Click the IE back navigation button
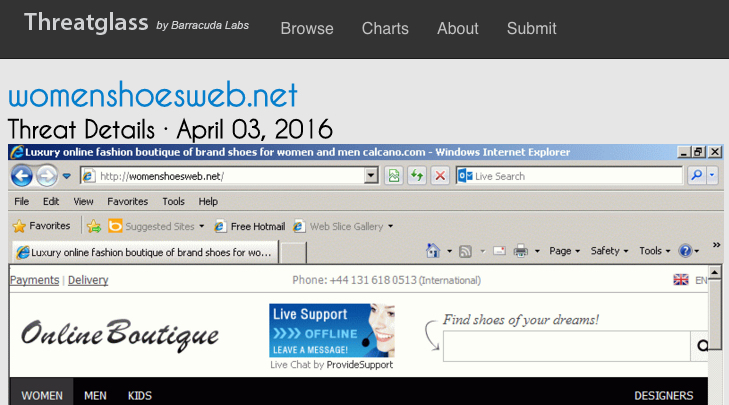Screen dimensions: 729x405 click(22, 176)
